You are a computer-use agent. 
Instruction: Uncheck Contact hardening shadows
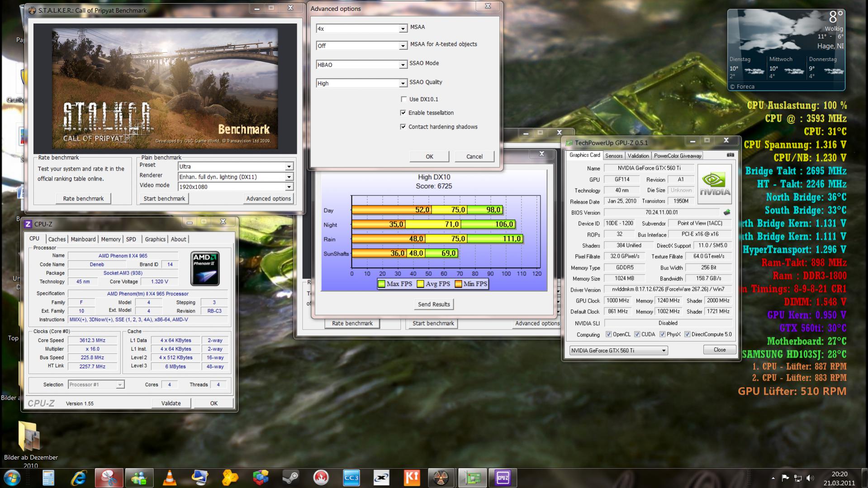pos(403,127)
